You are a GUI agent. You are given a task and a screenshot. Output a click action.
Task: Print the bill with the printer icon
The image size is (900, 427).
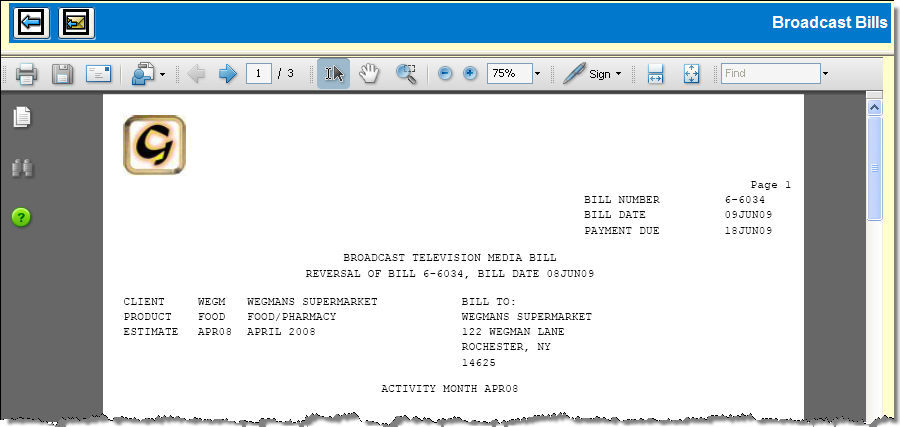click(26, 74)
